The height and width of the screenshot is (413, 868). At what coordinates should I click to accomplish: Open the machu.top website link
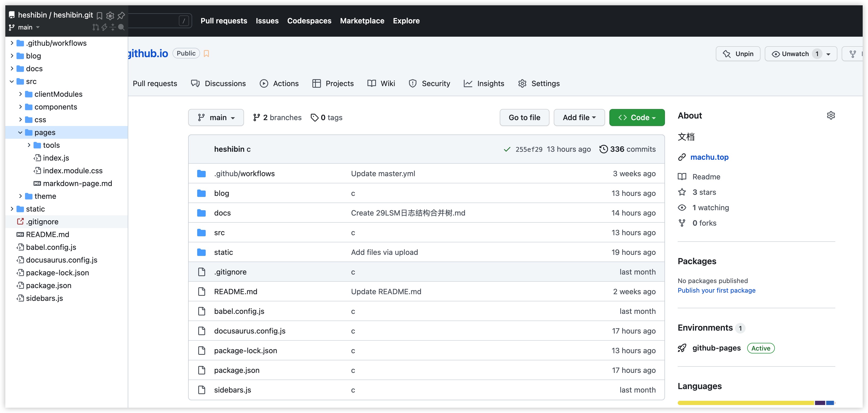(x=709, y=157)
